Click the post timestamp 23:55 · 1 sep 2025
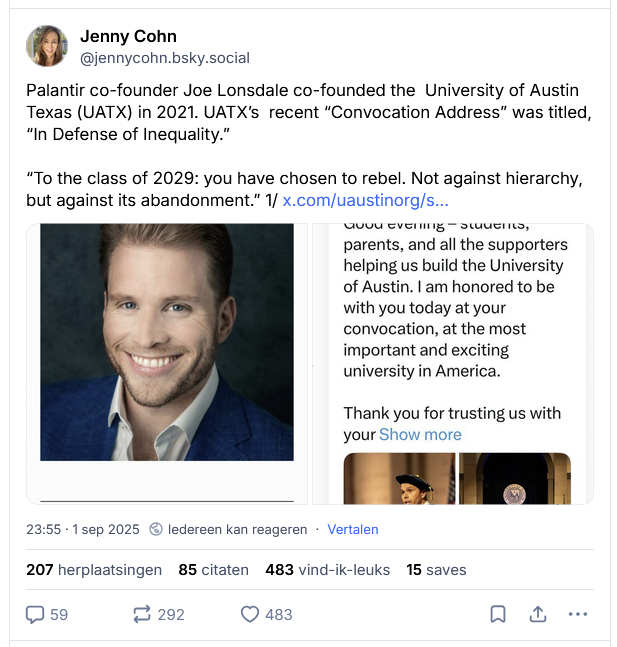This screenshot has height=647, width=617. pos(82,529)
